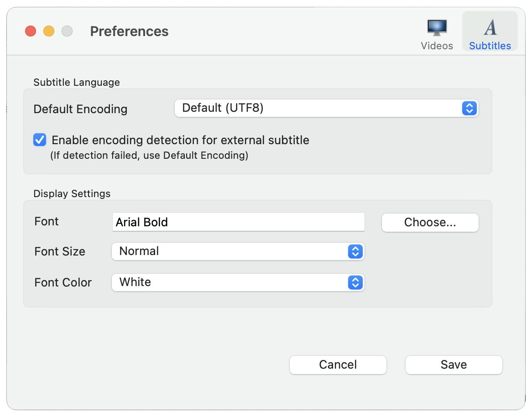Click the Preferences window title
Screen dimensions: 532x417
(x=129, y=31)
